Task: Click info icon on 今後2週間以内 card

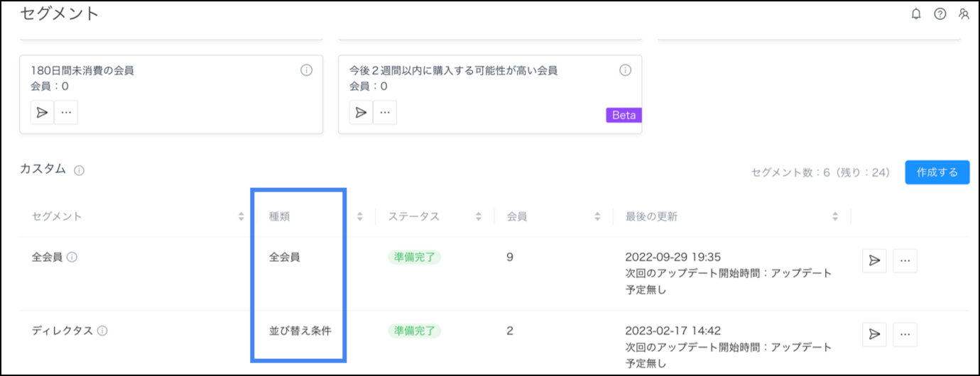Action: click(x=625, y=70)
